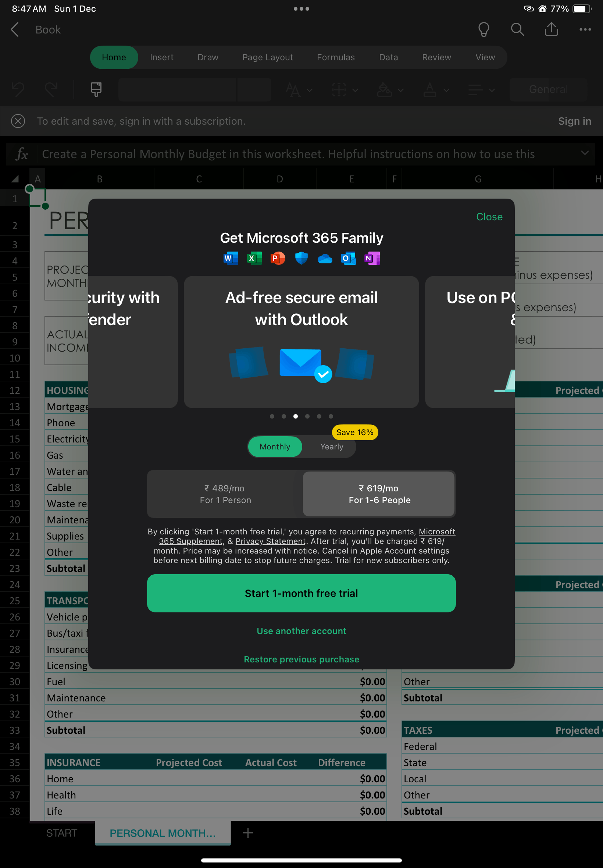Open the three-dot more menu
The image size is (603, 868).
pyautogui.click(x=585, y=29)
